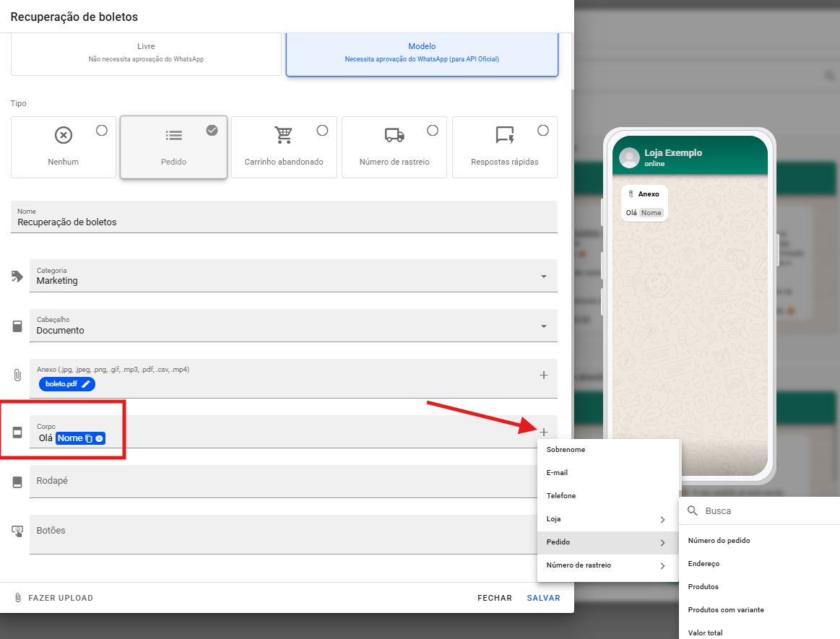The height and width of the screenshot is (639, 840).
Task: Click the plus icon in Anexo field
Action: click(x=544, y=375)
